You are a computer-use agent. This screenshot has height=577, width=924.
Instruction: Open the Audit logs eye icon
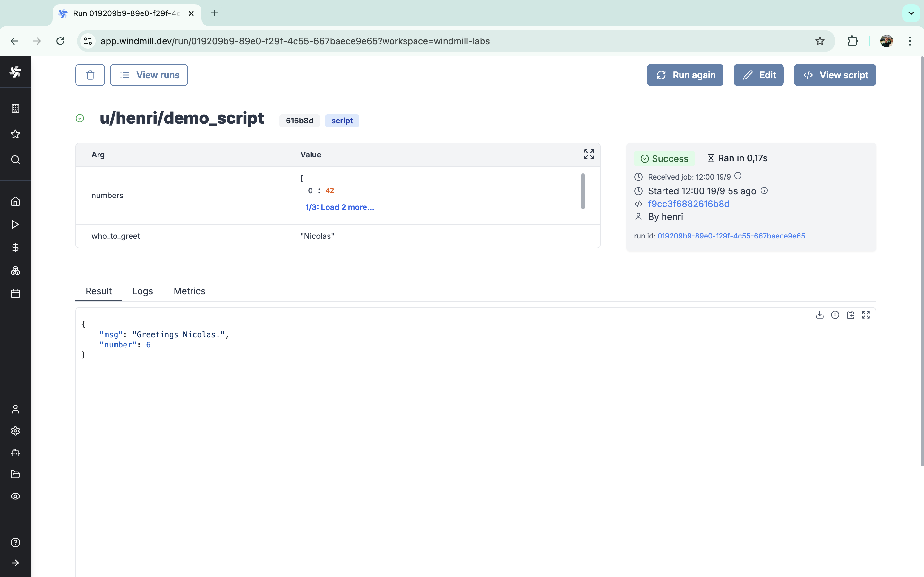point(15,496)
